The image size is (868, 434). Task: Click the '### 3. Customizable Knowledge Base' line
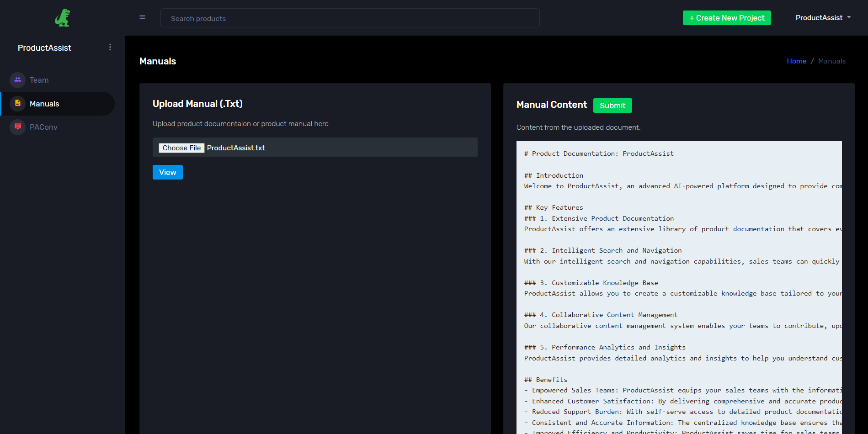point(591,283)
